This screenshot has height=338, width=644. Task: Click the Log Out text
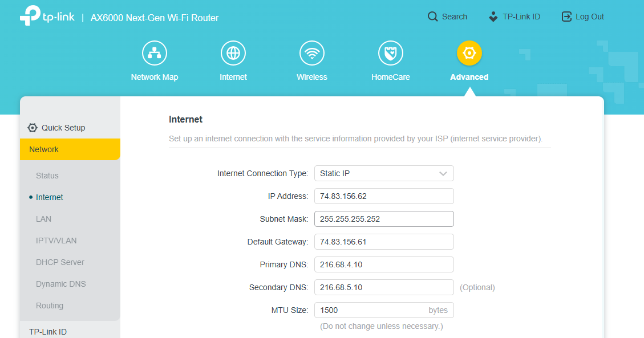[x=590, y=17]
